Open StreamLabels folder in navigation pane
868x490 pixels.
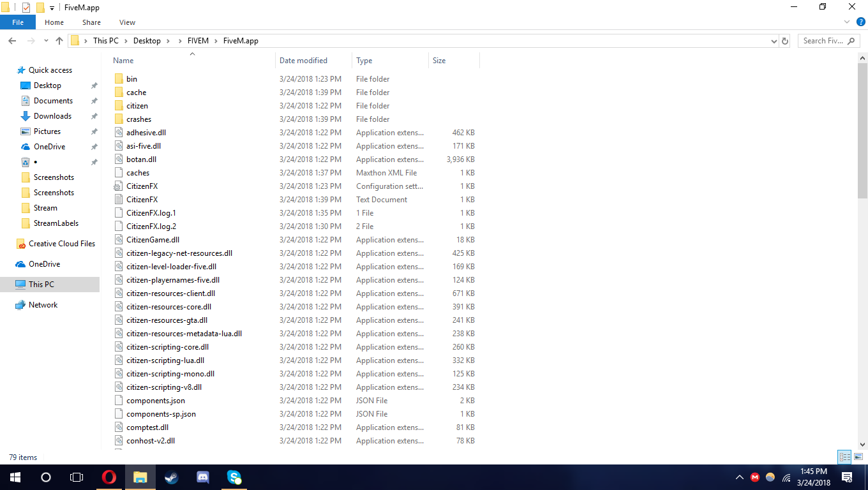[x=56, y=223]
